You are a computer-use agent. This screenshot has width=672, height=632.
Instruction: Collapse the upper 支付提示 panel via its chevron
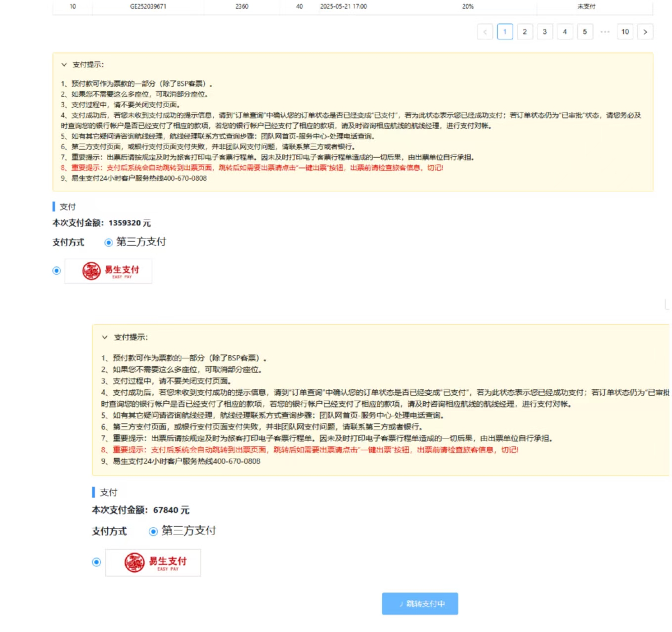[64, 65]
